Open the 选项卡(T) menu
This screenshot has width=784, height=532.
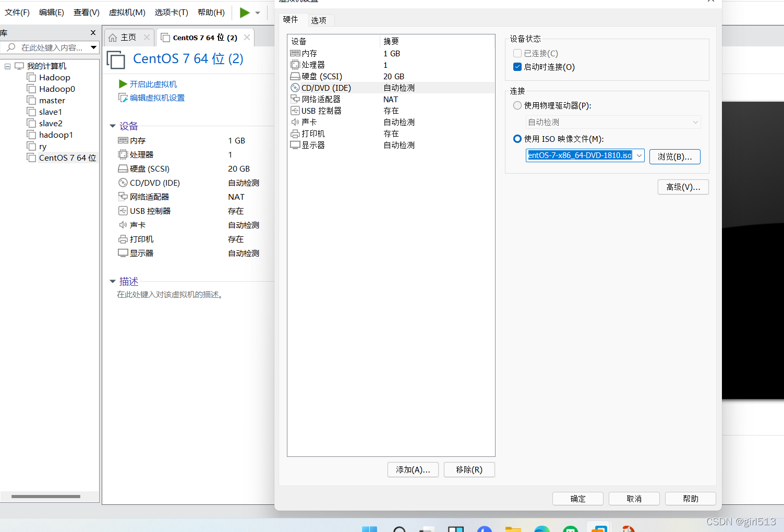171,13
